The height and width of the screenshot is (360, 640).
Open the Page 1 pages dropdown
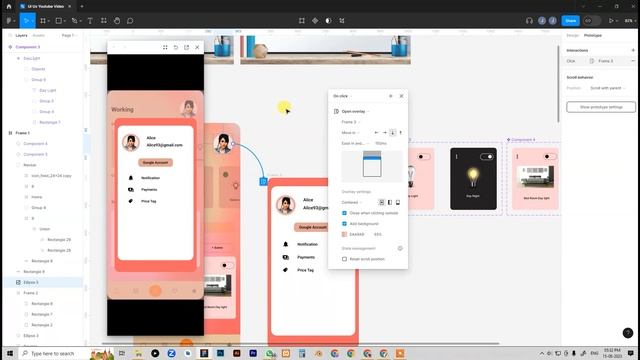(69, 36)
